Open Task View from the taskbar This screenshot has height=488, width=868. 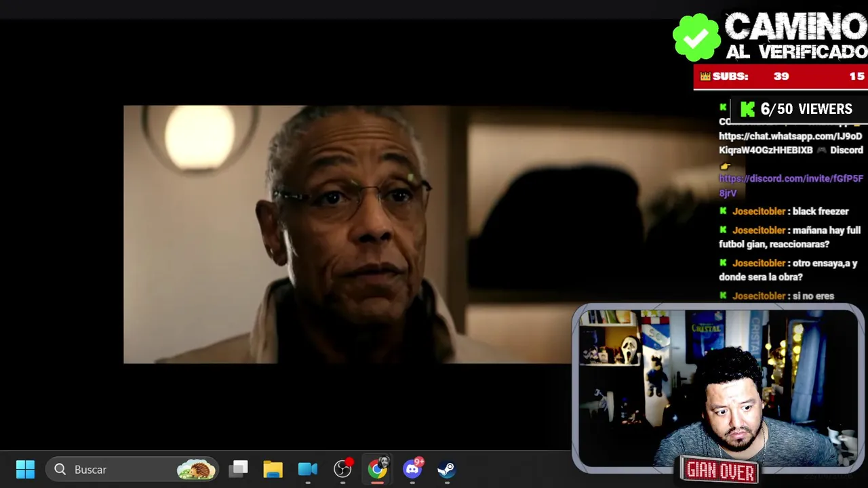pyautogui.click(x=238, y=469)
